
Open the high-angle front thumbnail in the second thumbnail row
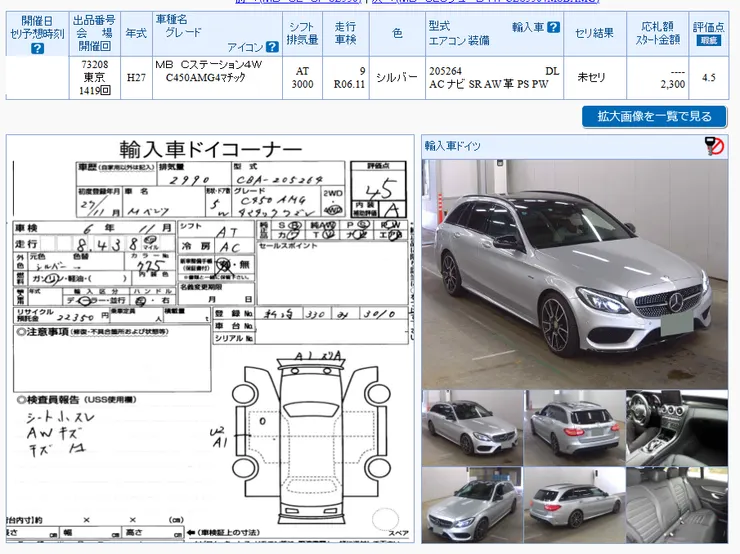click(472, 505)
